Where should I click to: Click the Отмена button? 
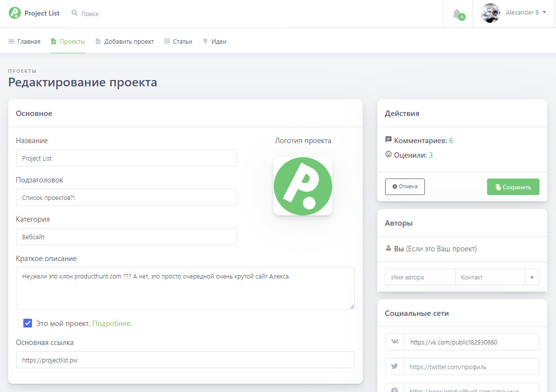[404, 187]
